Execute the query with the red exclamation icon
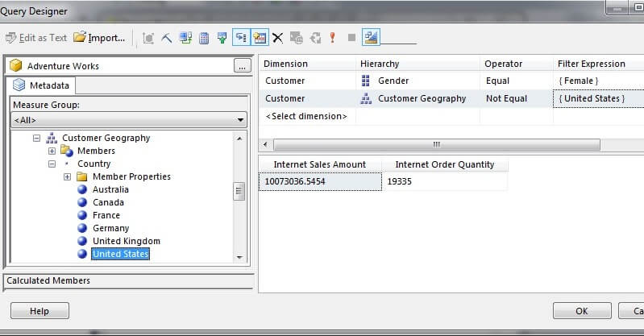 click(x=333, y=38)
